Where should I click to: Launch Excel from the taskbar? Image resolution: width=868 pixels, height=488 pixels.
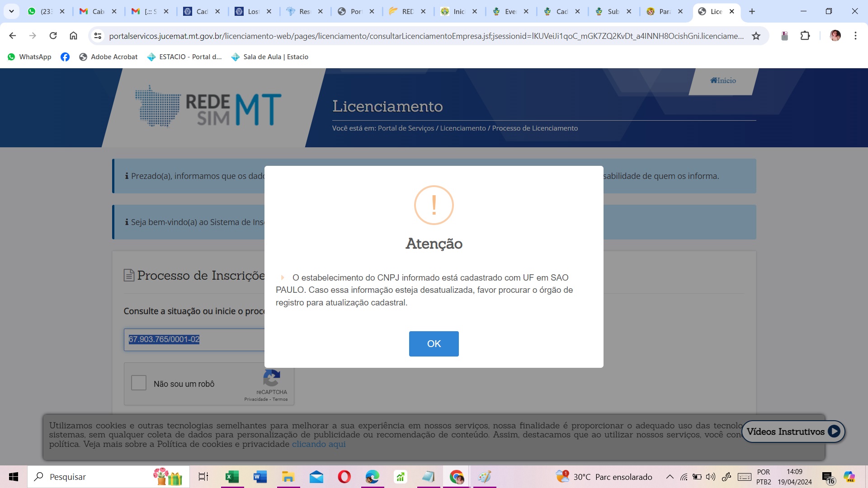[232, 477]
